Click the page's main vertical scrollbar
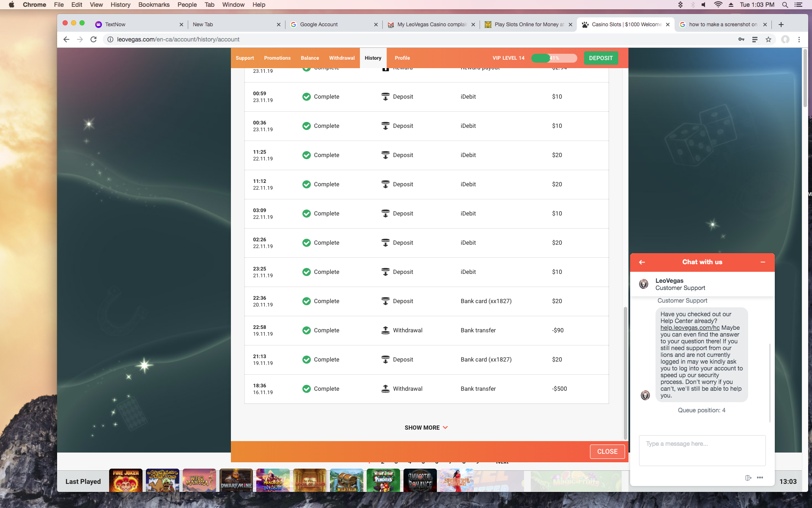812x508 pixels. coord(805,78)
